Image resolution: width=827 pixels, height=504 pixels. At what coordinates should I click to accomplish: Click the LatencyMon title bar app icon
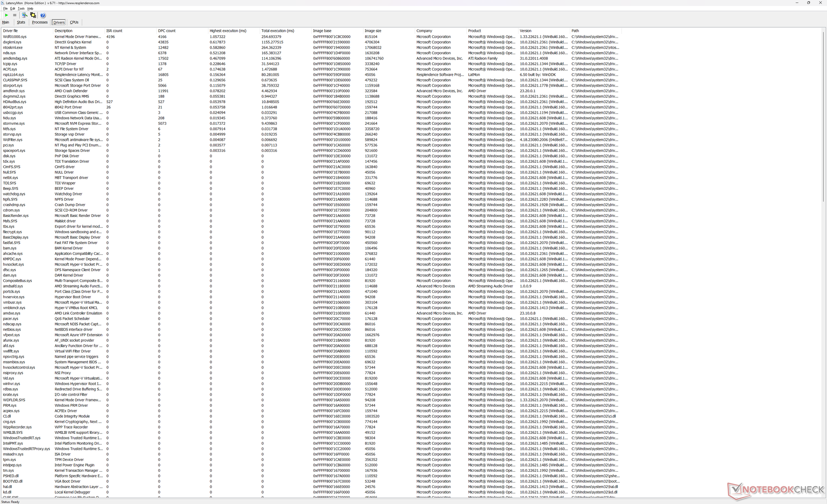(3, 3)
